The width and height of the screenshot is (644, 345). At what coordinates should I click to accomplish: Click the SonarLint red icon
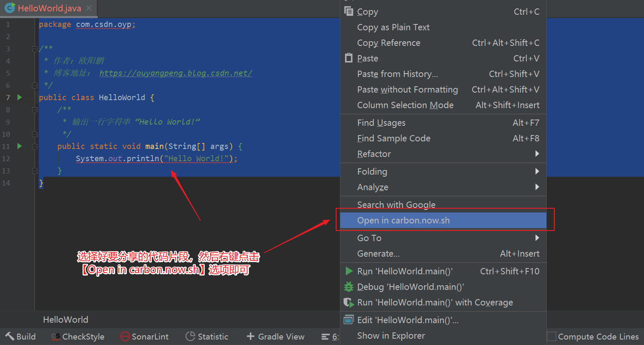(125, 337)
